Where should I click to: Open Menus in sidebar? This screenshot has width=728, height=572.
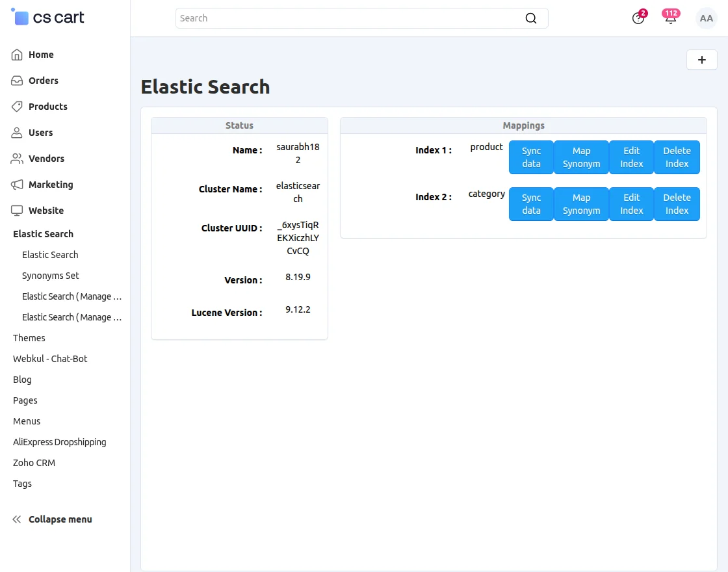tap(27, 422)
